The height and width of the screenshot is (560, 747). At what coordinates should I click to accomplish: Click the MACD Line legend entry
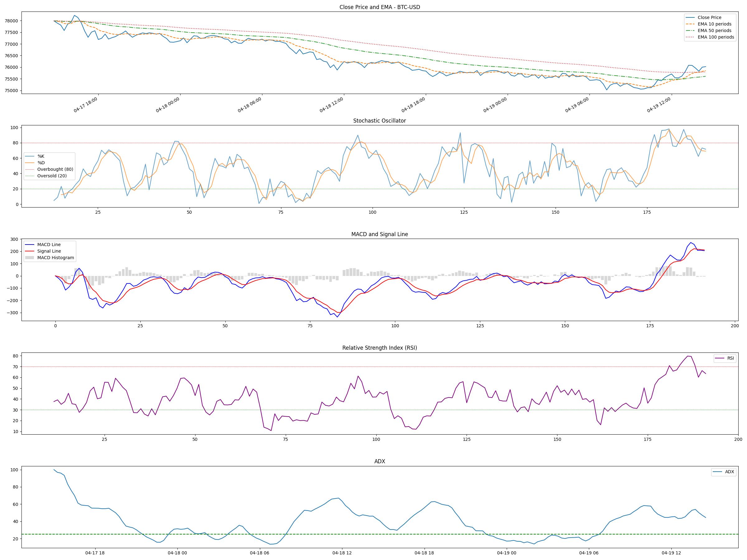(x=49, y=245)
